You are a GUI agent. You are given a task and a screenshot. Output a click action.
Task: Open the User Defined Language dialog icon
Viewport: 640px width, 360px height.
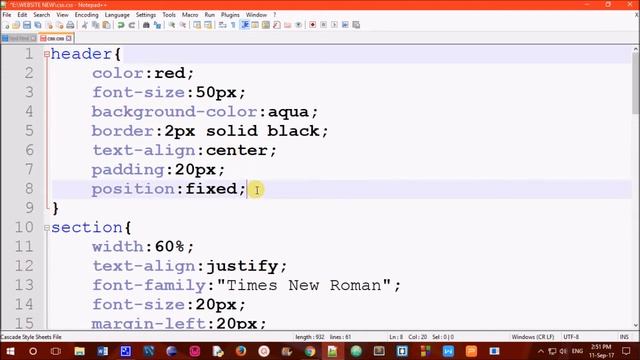pos(255,25)
